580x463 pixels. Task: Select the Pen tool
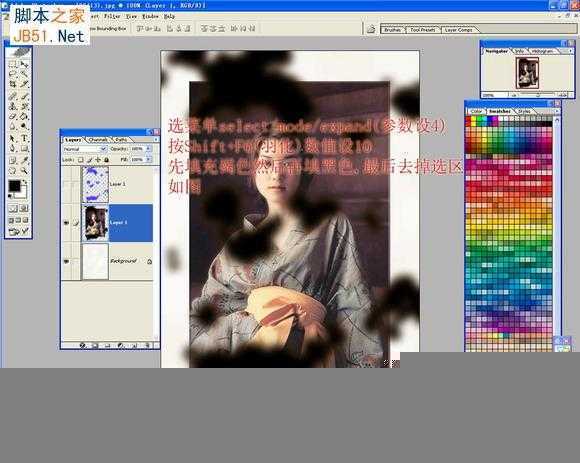click(13, 149)
